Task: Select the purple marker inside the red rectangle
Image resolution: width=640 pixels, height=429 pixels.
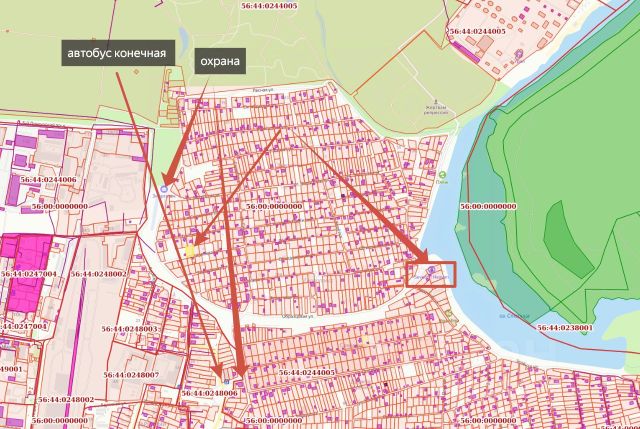Action: pos(431,270)
